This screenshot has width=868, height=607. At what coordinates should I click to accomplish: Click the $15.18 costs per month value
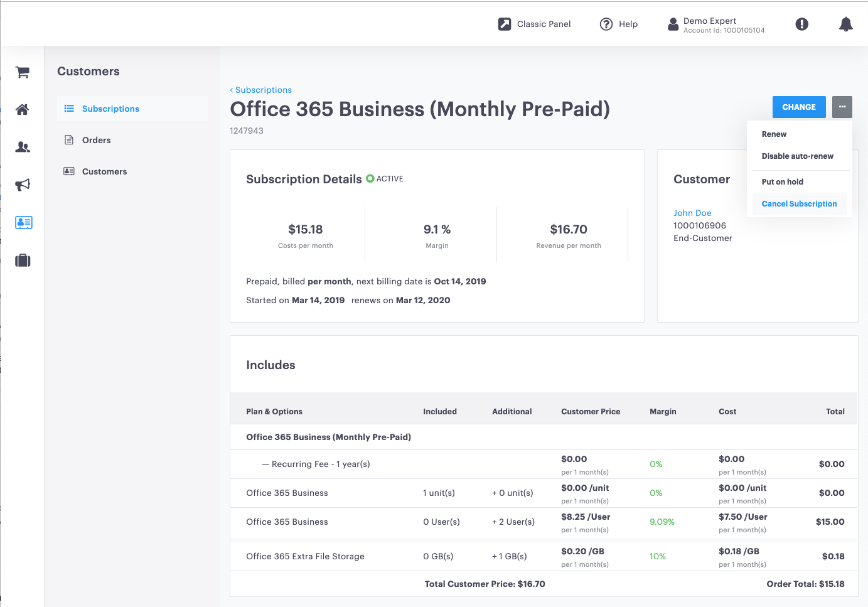306,229
